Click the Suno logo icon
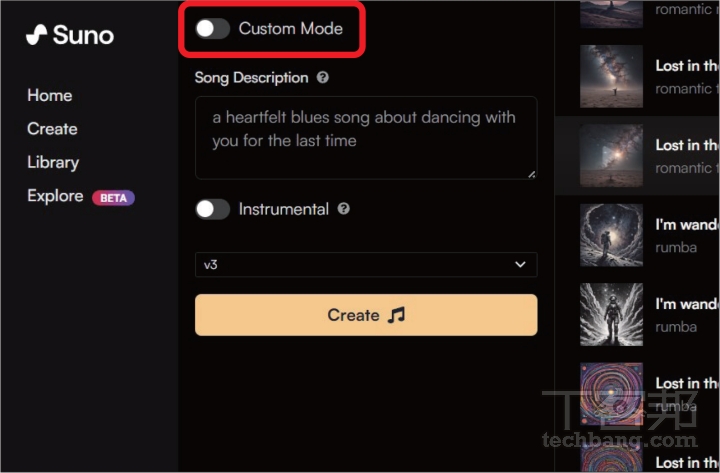The width and height of the screenshot is (720, 473). (x=36, y=35)
